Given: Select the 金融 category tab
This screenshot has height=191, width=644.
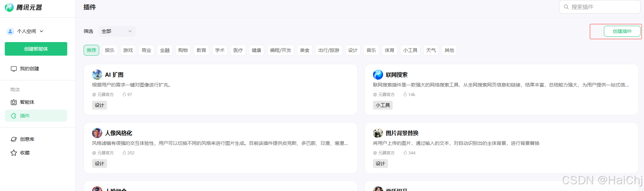Looking at the screenshot, I should pos(165,50).
